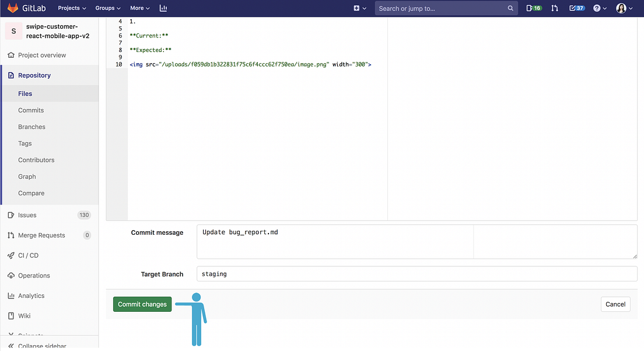
Task: Click line number 10 in editor gutter
Action: coord(118,64)
